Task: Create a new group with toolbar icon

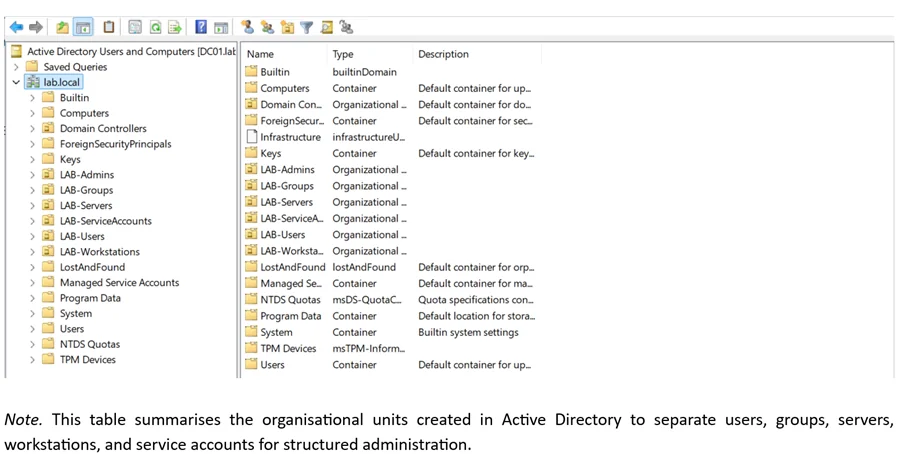Action: (267, 27)
